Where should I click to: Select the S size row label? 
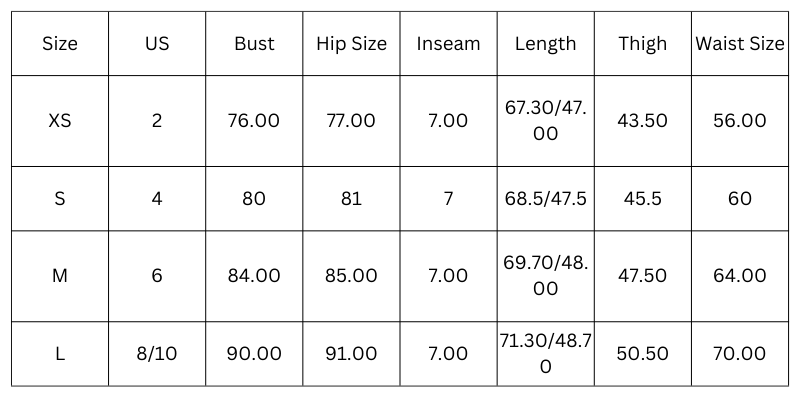(x=60, y=199)
